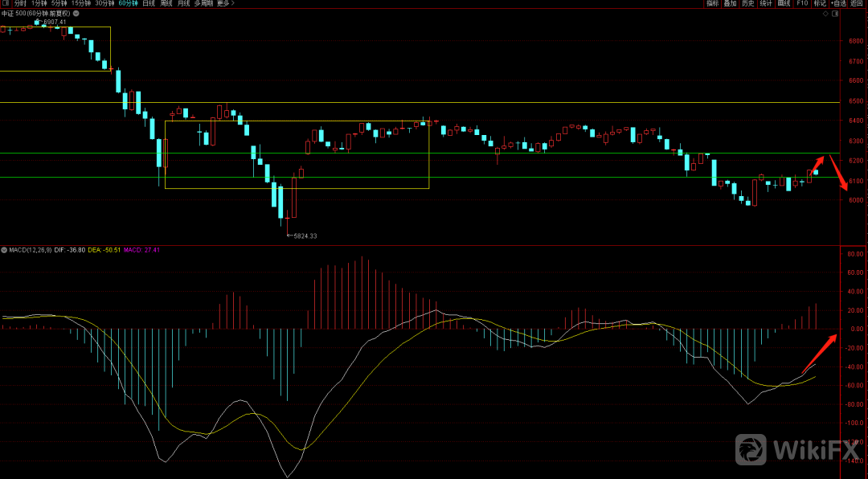
Task: Open the 画线 drawing tools
Action: (x=784, y=4)
